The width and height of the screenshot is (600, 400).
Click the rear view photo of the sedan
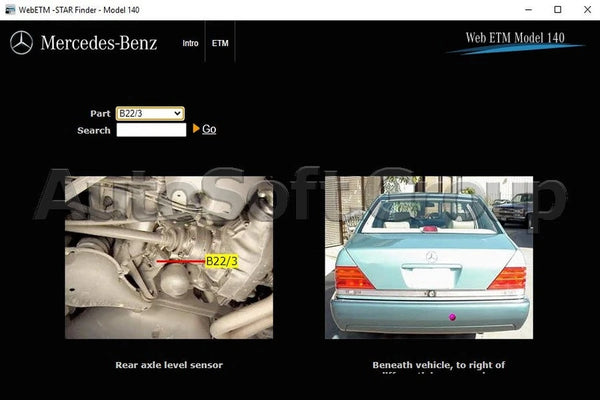pyautogui.click(x=428, y=257)
